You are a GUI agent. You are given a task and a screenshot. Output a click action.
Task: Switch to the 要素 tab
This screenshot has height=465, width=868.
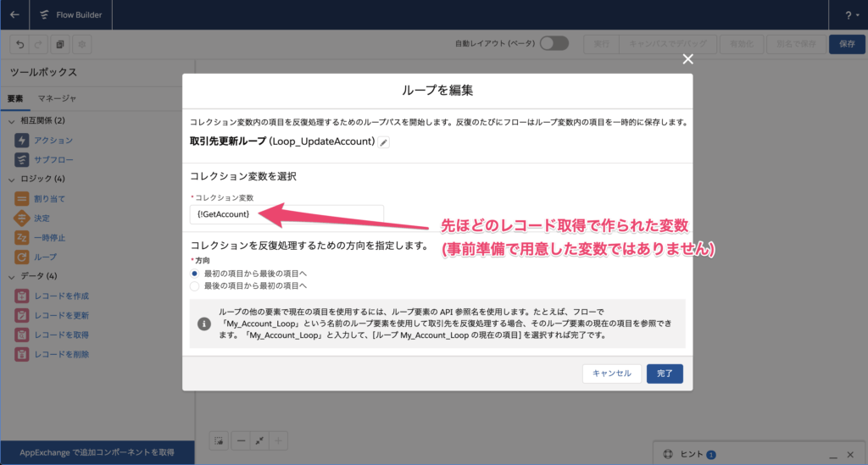pyautogui.click(x=15, y=98)
